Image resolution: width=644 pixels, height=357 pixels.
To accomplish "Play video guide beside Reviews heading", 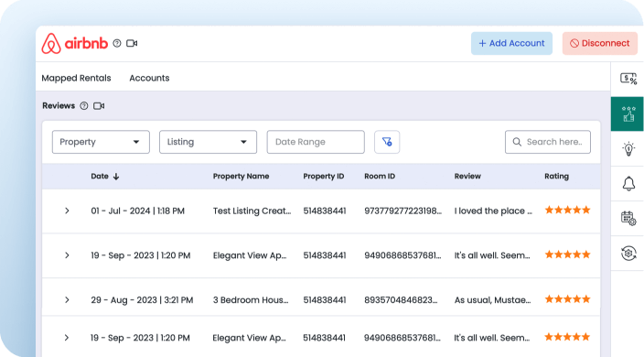I will tap(99, 106).
